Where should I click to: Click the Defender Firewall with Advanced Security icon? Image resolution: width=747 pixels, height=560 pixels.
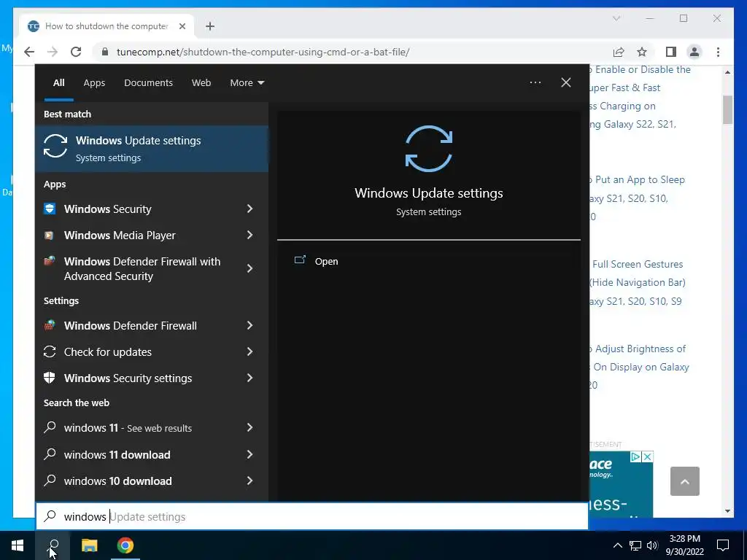(x=50, y=261)
